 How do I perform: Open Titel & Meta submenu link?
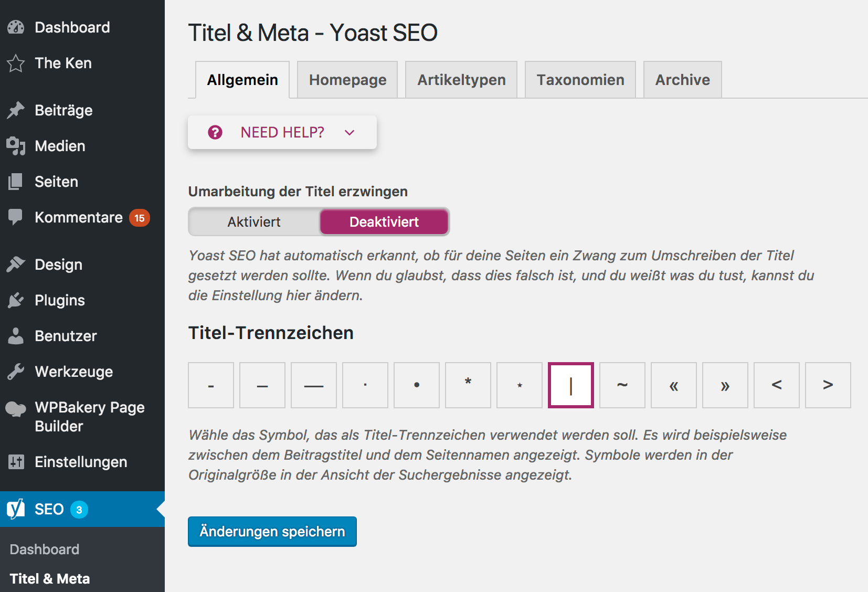[50, 578]
